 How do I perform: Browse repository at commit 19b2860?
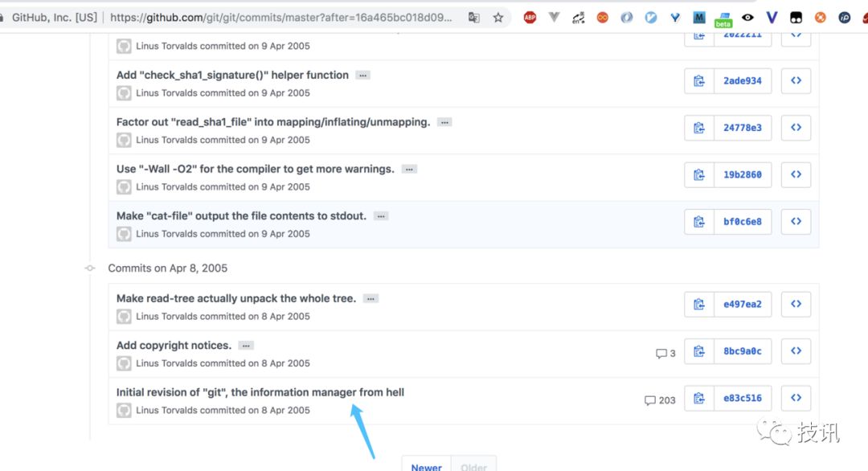tap(796, 175)
